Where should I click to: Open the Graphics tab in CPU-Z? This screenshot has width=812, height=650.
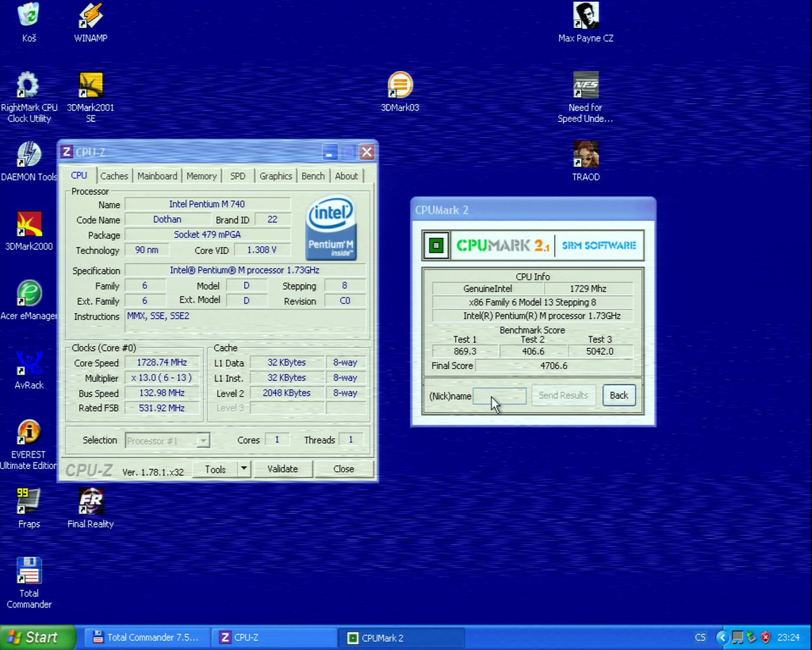point(276,176)
